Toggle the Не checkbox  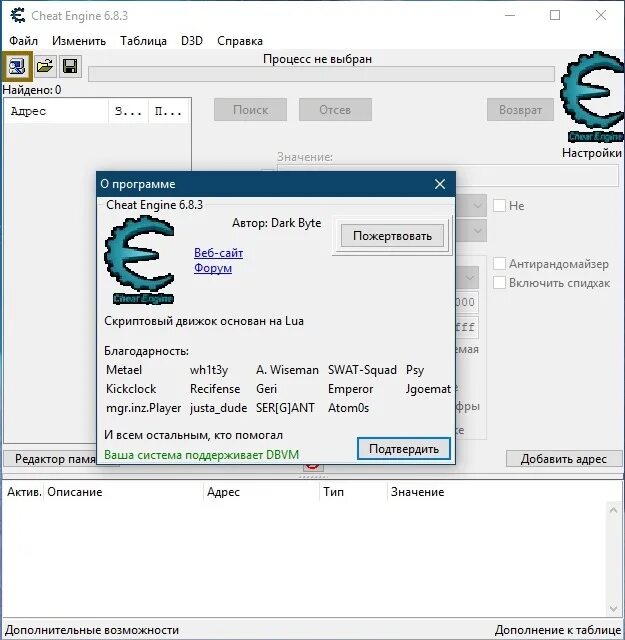coord(499,205)
